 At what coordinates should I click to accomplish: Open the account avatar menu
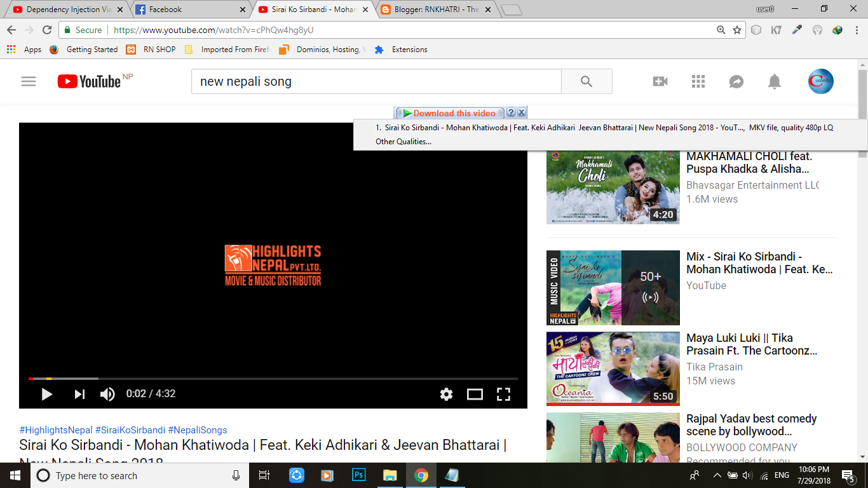(820, 81)
